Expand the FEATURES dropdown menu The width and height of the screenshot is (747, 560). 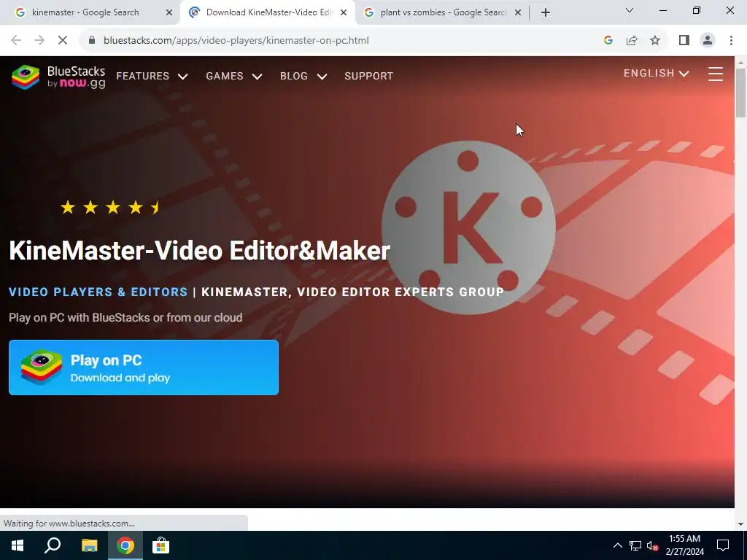(152, 76)
